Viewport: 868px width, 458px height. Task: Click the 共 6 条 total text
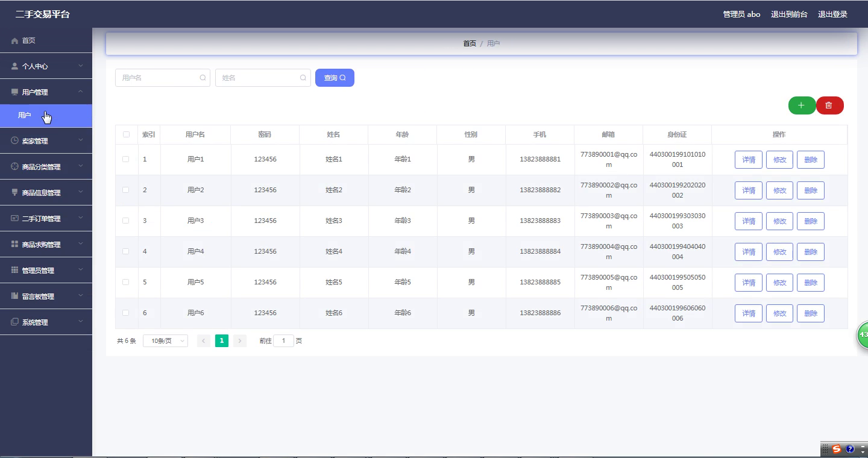(127, 341)
